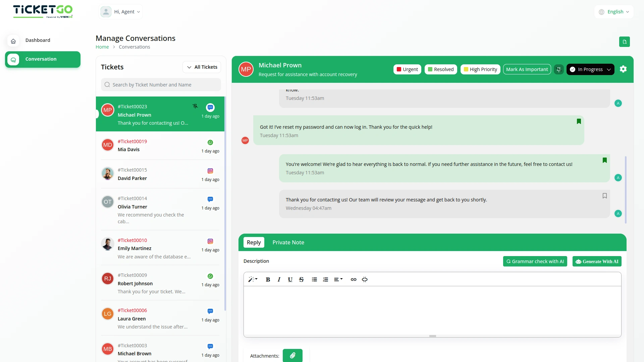Viewport: 644px width, 362px height.
Task: Switch to the Private Note tab
Action: click(x=288, y=242)
